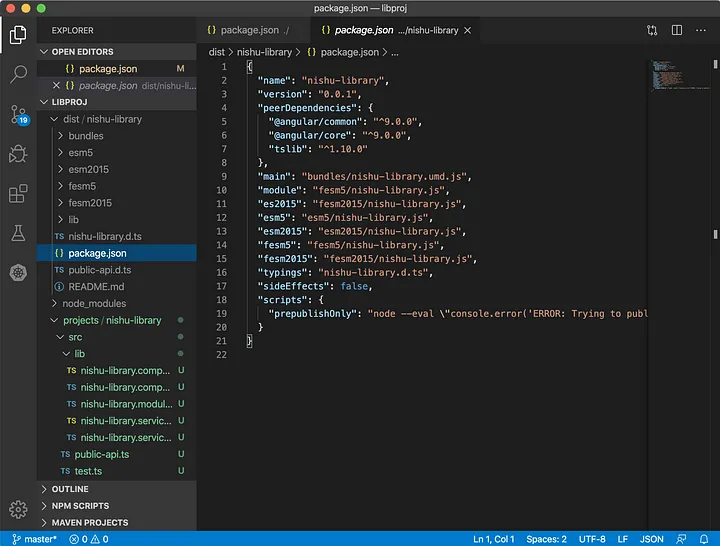Open Source Control view with 19 badge

(18, 113)
